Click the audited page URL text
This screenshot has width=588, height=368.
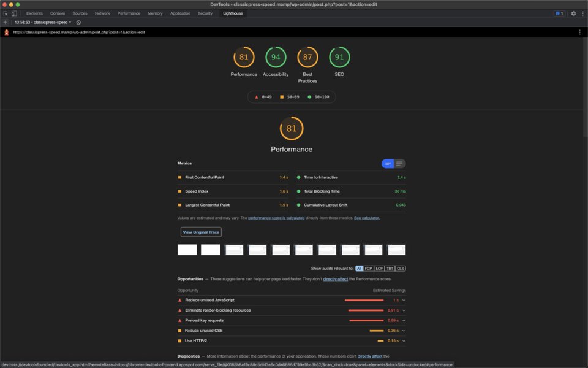[79, 33]
